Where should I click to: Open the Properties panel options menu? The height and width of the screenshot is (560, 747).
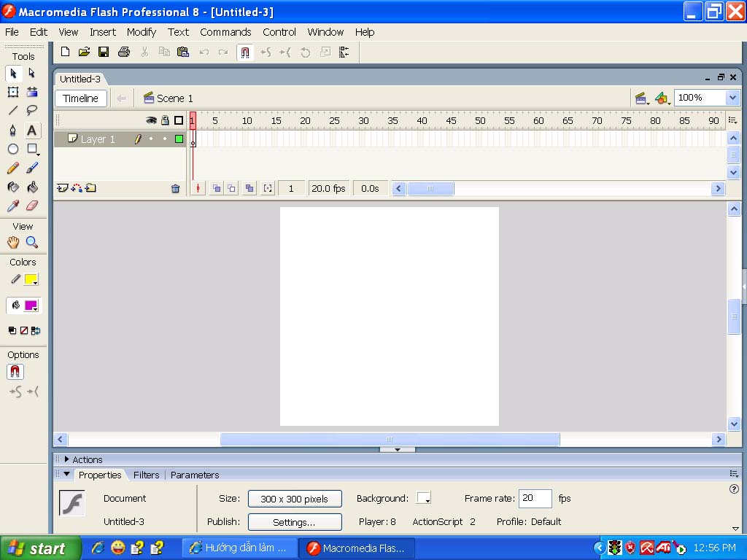point(734,474)
